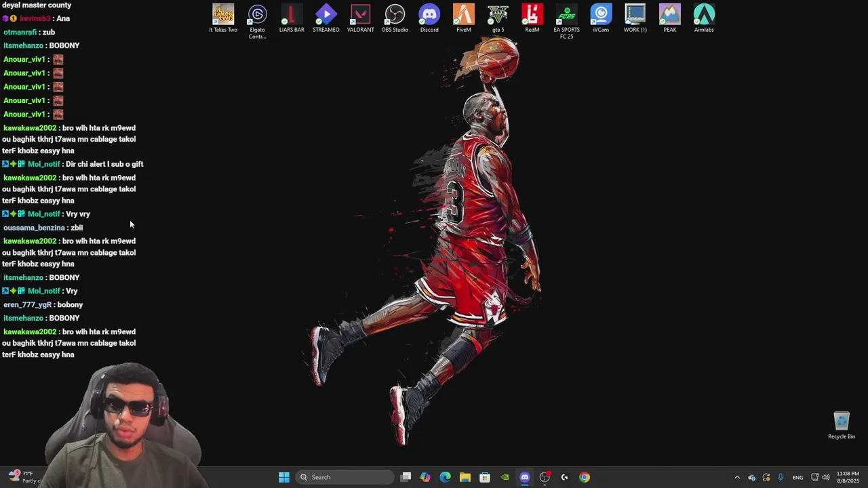Screen dimensions: 868x488
Task: Select the Discord desktop icon
Action: click(x=429, y=18)
